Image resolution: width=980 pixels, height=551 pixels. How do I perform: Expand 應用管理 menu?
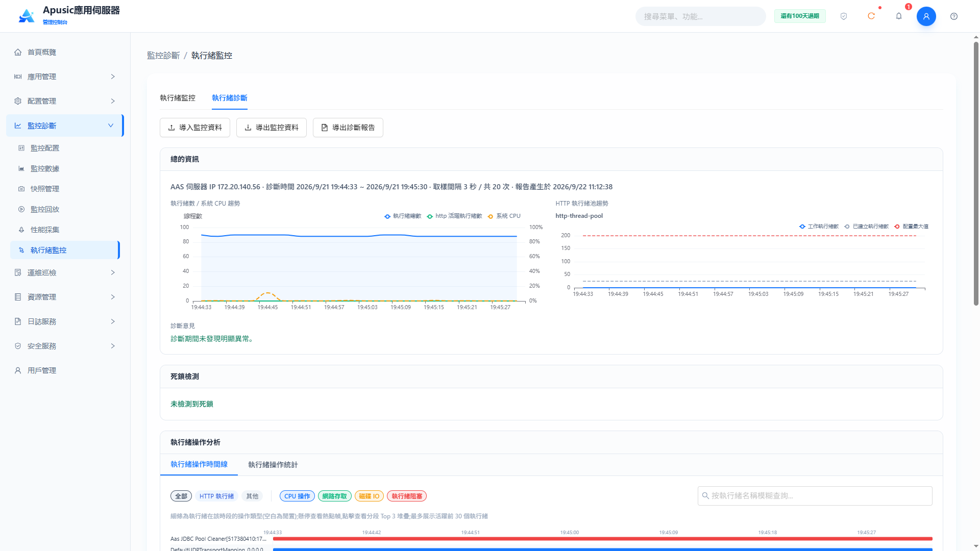(65, 77)
